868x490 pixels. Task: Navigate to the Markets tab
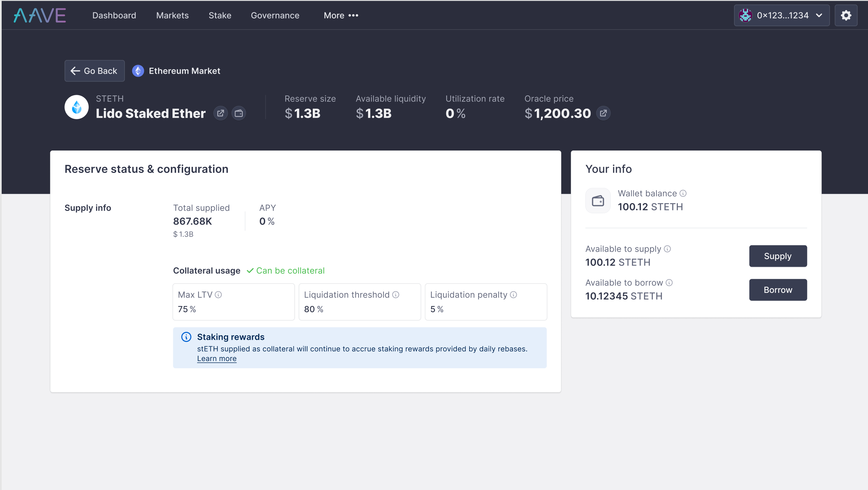click(x=172, y=15)
